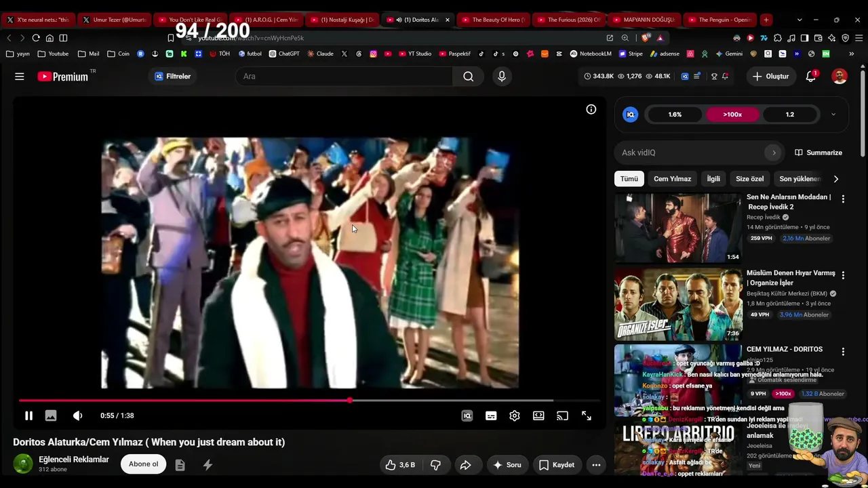This screenshot has width=868, height=488.
Task: Select the Tümü filter chip
Action: pos(629,179)
